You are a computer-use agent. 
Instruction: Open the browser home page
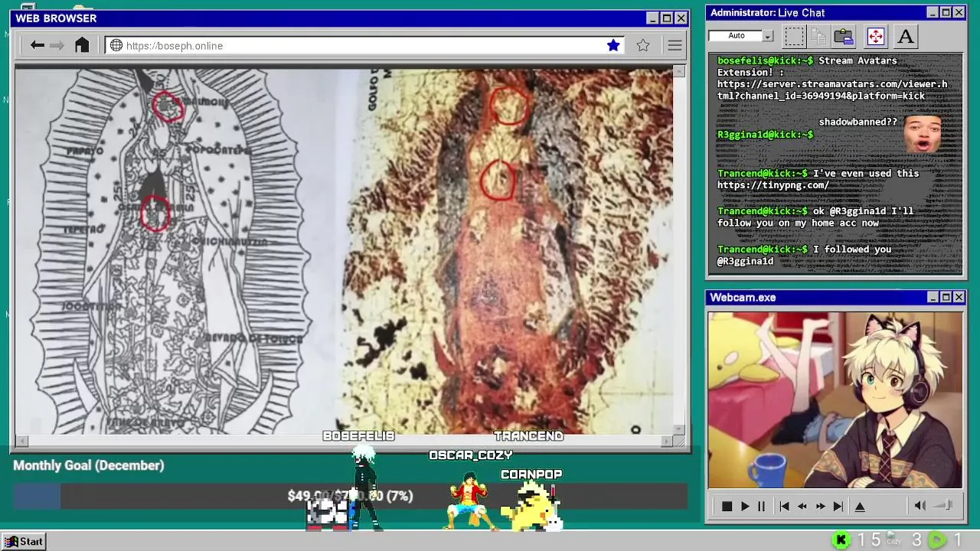pos(82,45)
